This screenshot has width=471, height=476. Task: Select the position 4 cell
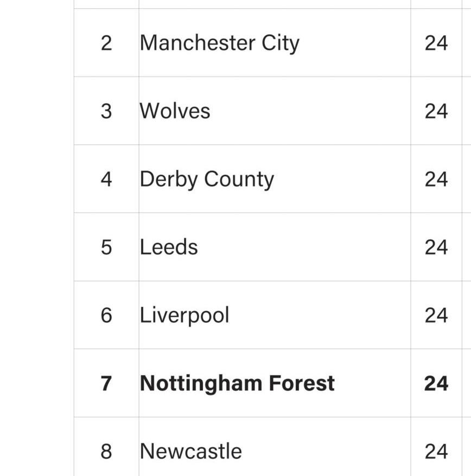(x=106, y=179)
